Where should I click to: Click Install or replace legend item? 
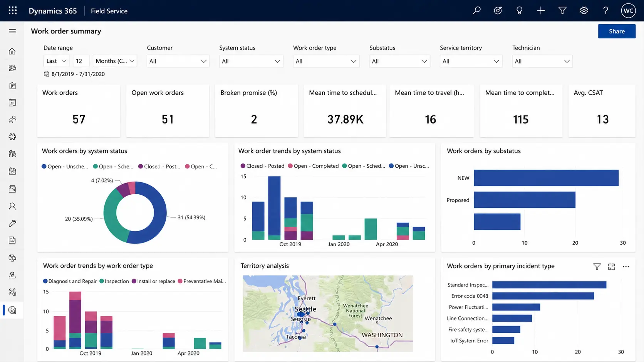coord(153,281)
